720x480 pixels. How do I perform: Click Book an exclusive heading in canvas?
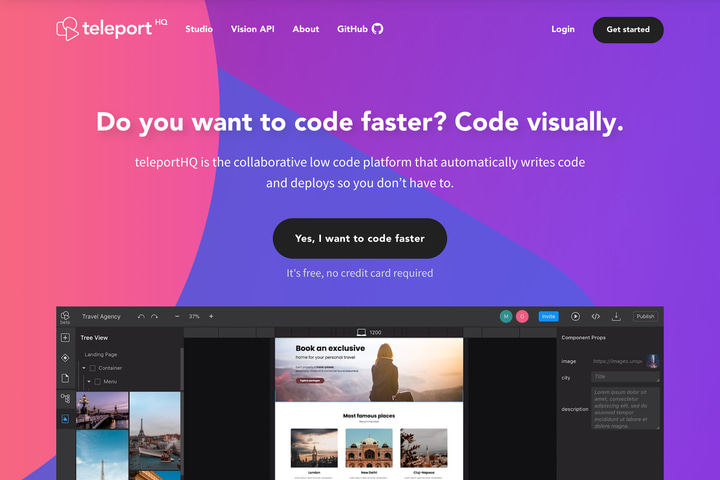pos(330,348)
